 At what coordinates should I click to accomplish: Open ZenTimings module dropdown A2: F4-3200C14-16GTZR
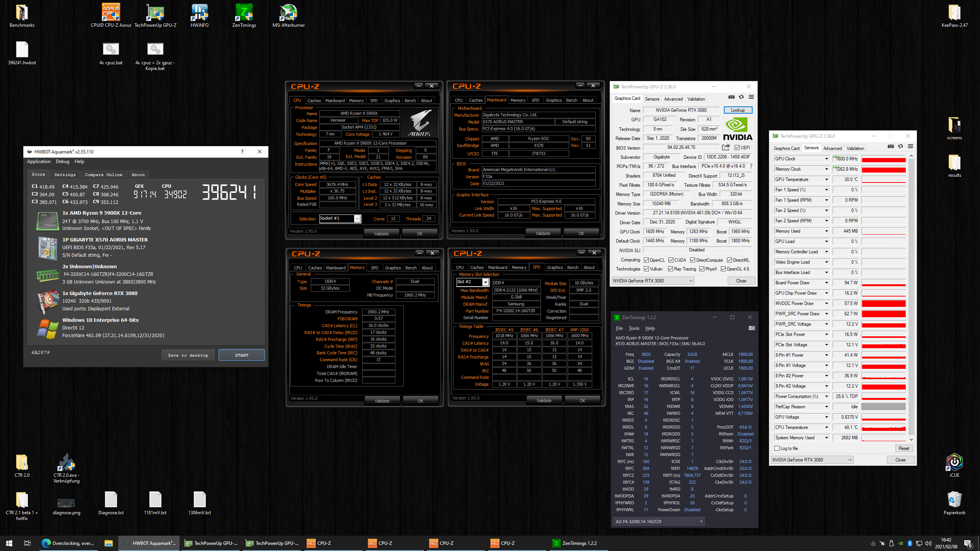coord(658,521)
